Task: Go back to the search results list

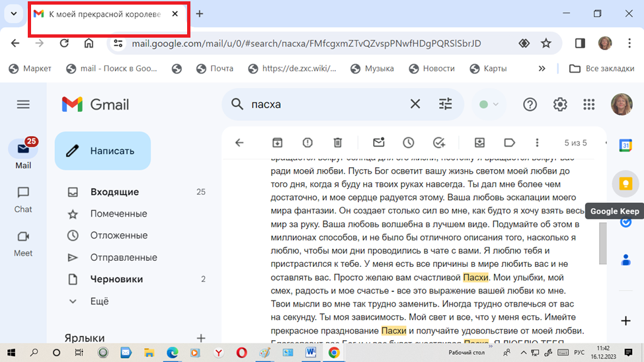Action: [239, 143]
